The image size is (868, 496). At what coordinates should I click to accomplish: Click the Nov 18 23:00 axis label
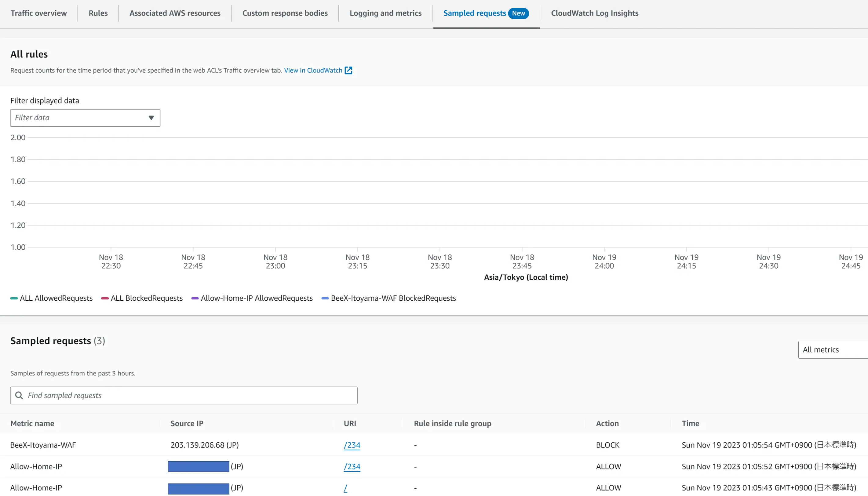[x=275, y=262]
